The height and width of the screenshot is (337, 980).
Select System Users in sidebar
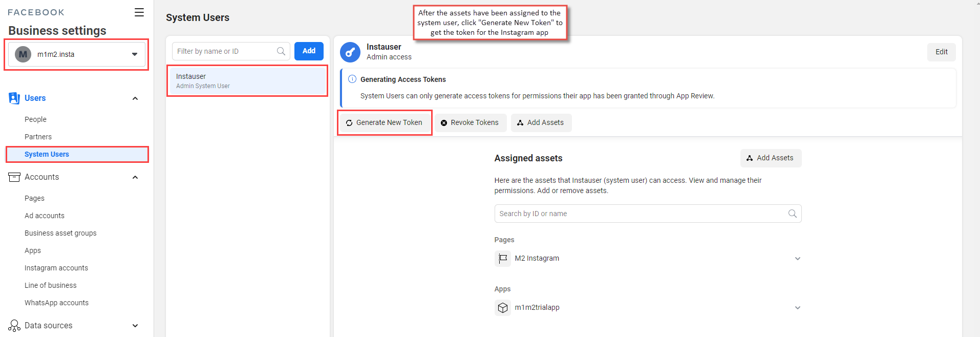[x=77, y=154]
